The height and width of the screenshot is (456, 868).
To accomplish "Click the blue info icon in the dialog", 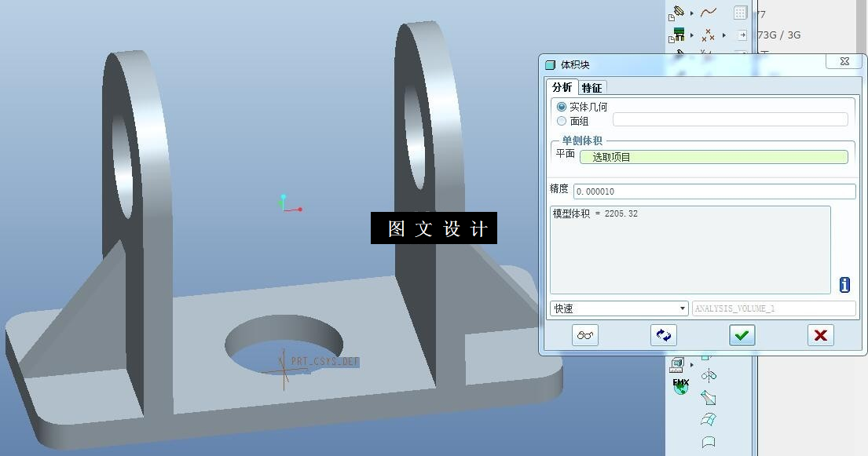I will (844, 285).
